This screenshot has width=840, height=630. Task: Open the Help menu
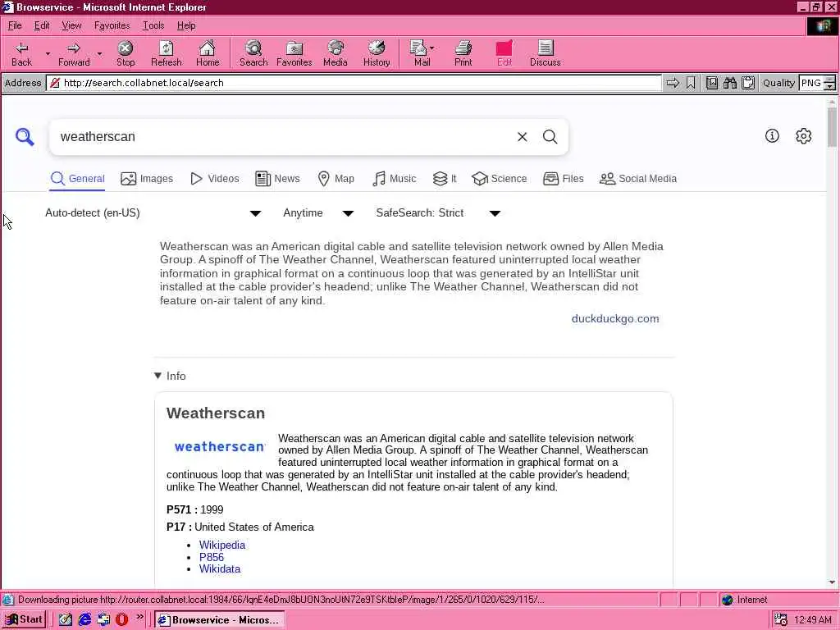coord(186,25)
